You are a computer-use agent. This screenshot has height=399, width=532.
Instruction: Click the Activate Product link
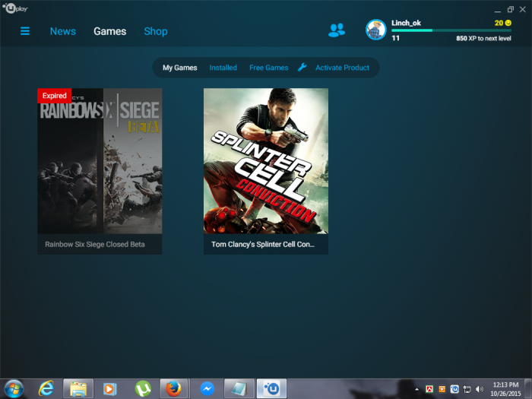(x=342, y=68)
